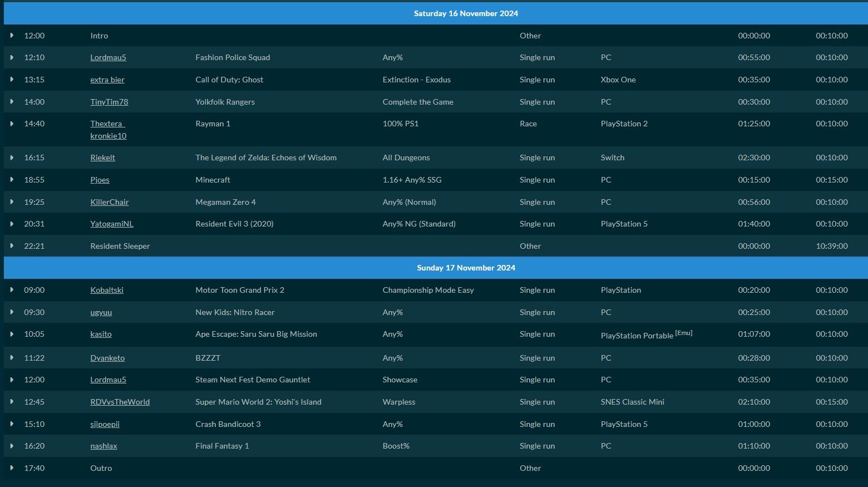868x487 pixels.
Task: Click the 'Showcase' category text
Action: pyautogui.click(x=400, y=380)
